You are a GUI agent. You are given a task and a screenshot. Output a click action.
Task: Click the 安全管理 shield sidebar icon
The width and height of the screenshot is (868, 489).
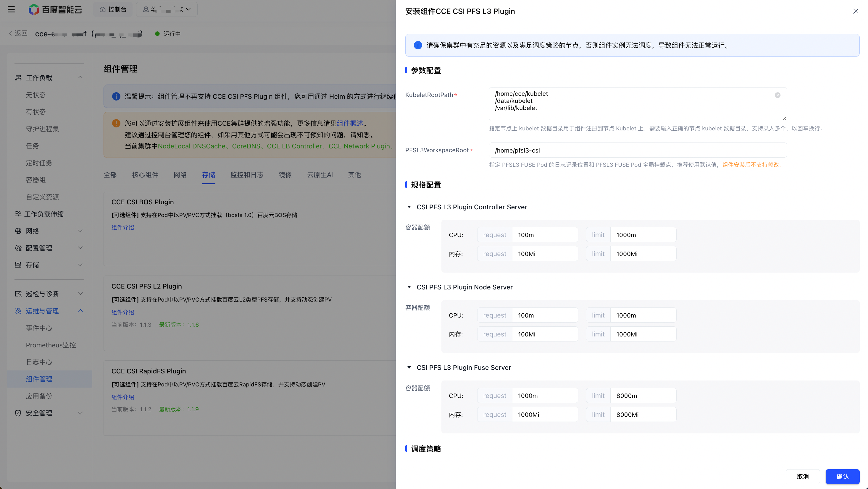18,413
